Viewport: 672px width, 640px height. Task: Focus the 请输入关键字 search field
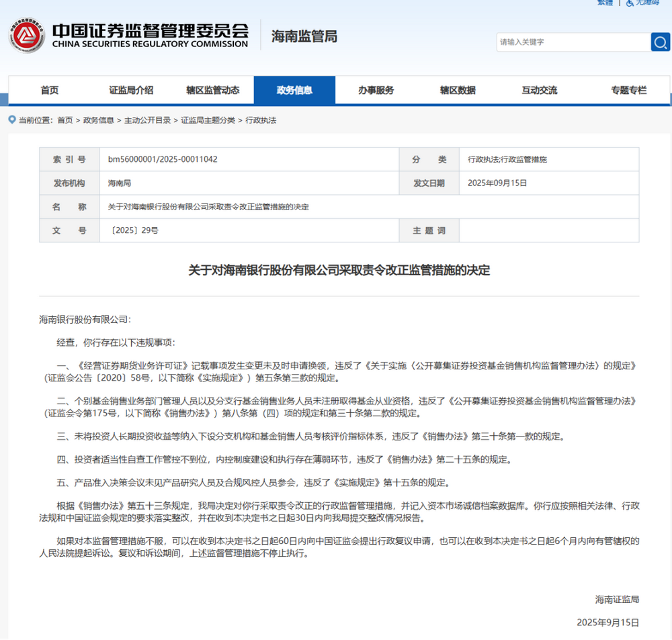573,42
